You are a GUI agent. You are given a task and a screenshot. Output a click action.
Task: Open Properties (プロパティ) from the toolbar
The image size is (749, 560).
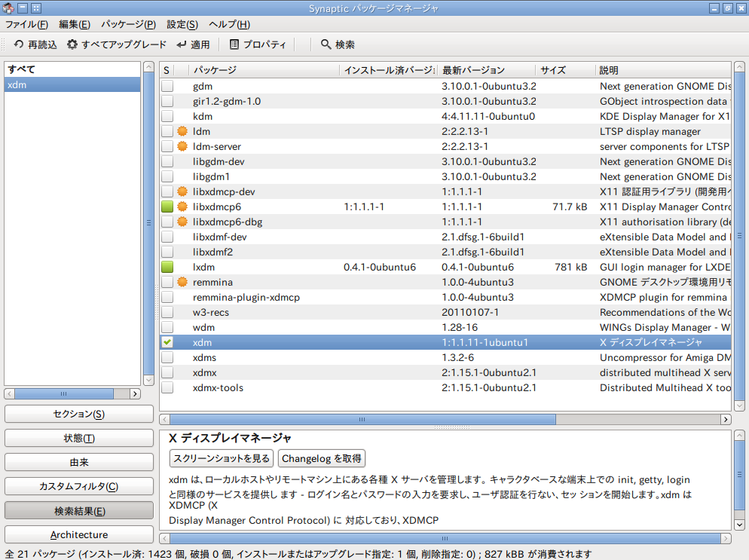[x=258, y=44]
